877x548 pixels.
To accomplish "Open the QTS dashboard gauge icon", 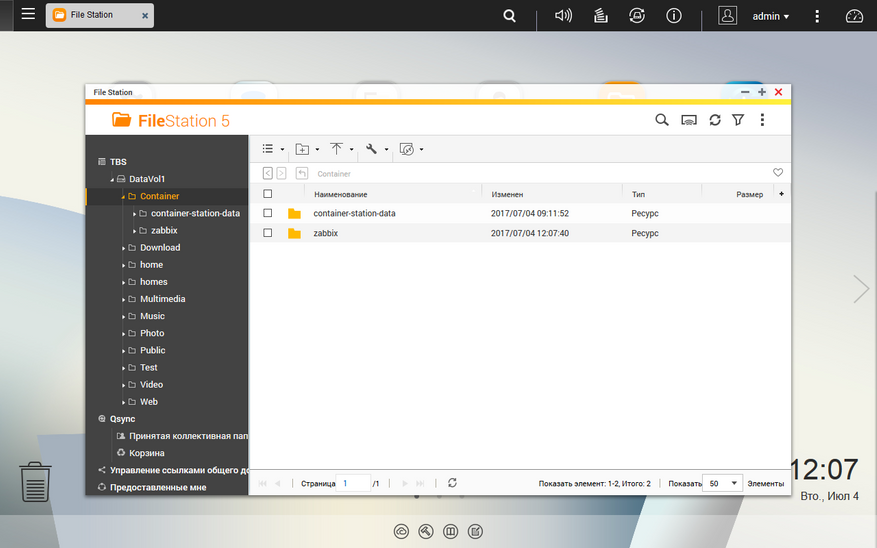I will click(854, 16).
